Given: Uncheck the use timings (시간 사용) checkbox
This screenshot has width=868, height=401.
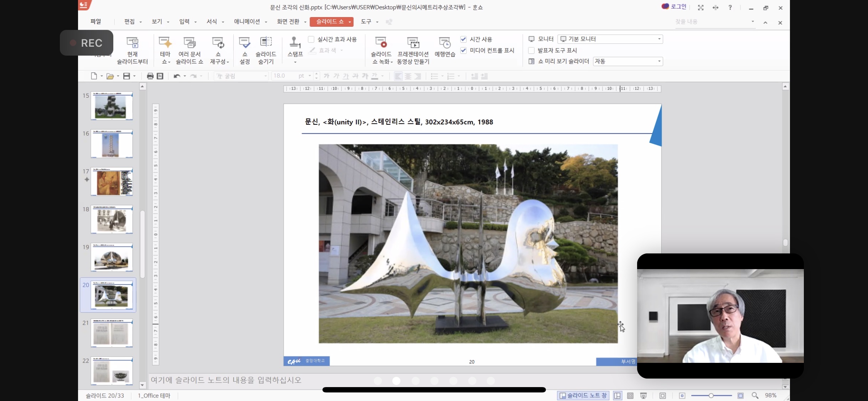Looking at the screenshot, I should coord(463,39).
